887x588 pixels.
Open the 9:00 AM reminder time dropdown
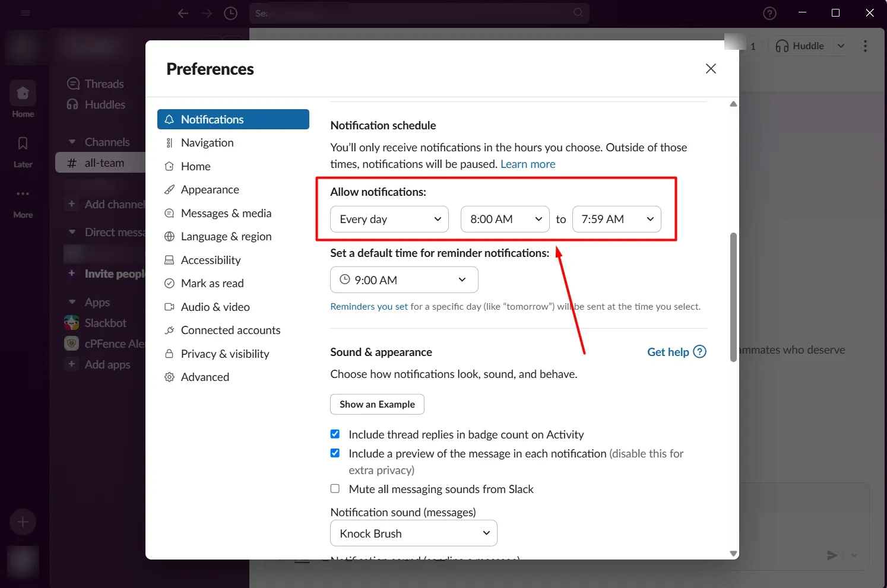tap(404, 280)
